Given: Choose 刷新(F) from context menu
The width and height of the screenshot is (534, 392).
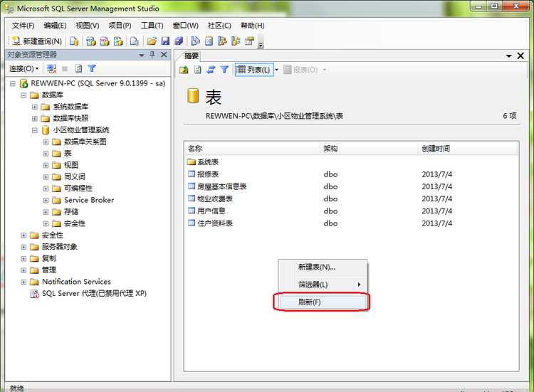Looking at the screenshot, I should [x=323, y=302].
